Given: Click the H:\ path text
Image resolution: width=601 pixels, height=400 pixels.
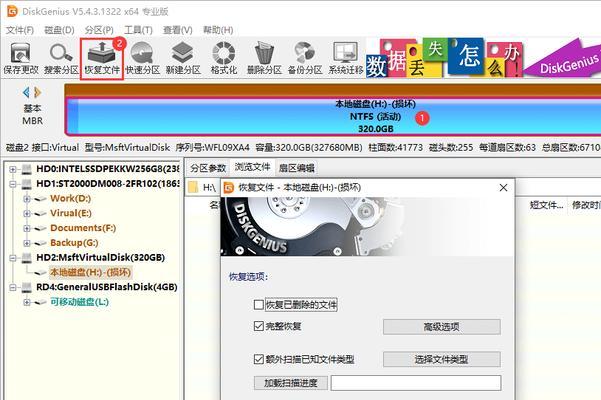Looking at the screenshot, I should (209, 187).
